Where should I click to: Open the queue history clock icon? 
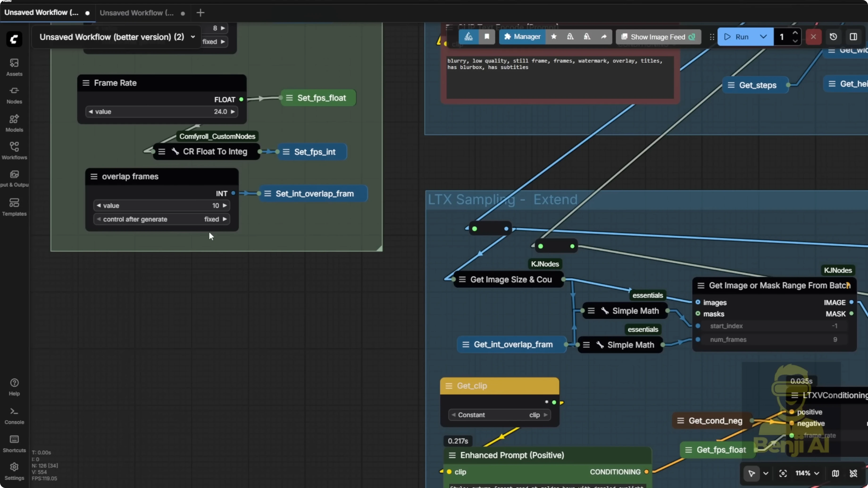(833, 37)
